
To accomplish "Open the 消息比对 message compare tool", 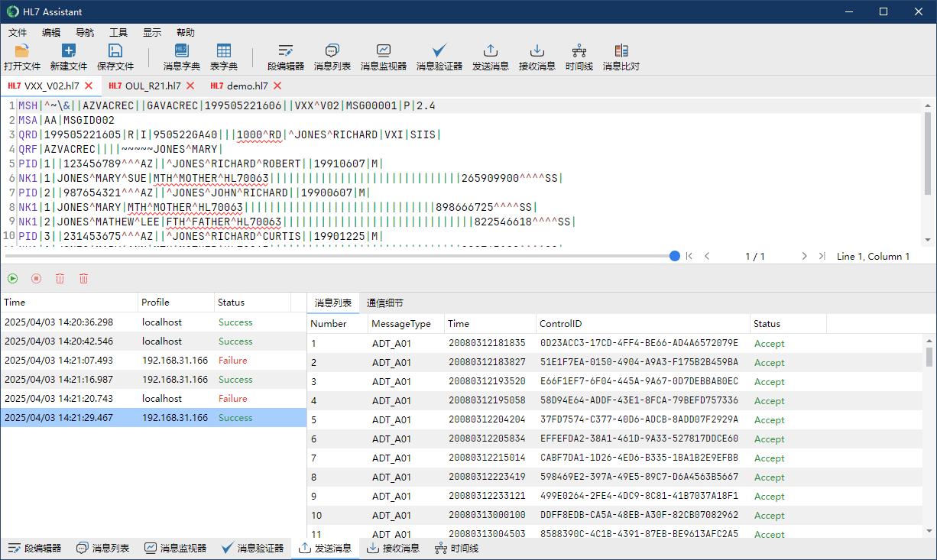I will [x=621, y=51].
